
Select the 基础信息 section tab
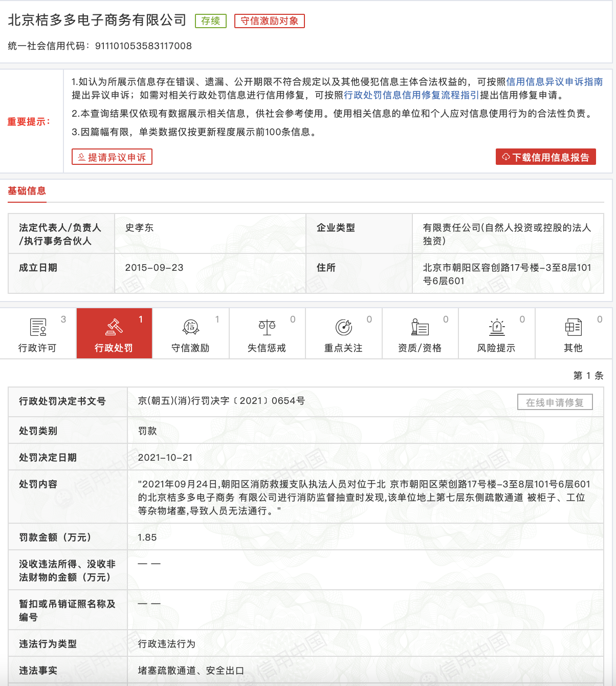pyautogui.click(x=27, y=191)
